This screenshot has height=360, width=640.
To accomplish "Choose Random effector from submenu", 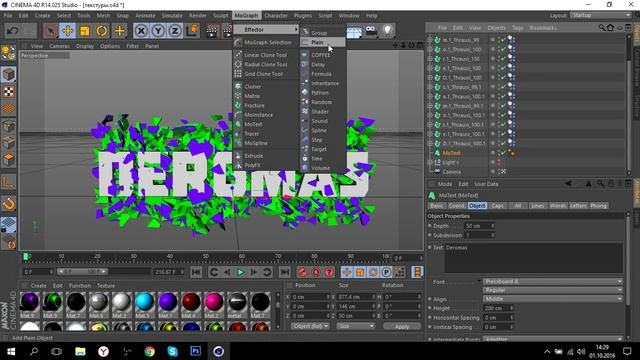I will tap(323, 102).
